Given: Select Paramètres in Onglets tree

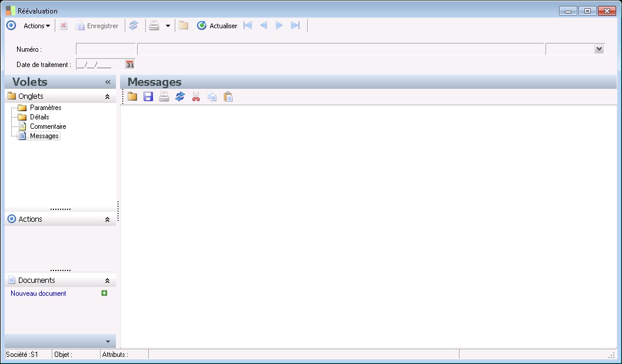Looking at the screenshot, I should tap(46, 108).
